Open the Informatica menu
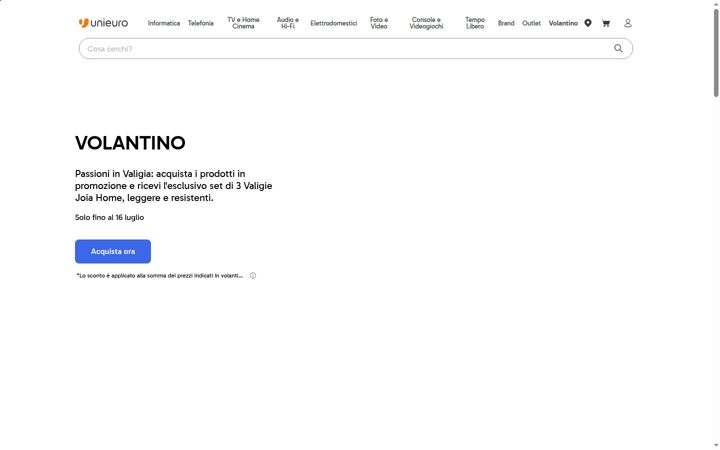Image resolution: width=720 pixels, height=450 pixels. 164,23
